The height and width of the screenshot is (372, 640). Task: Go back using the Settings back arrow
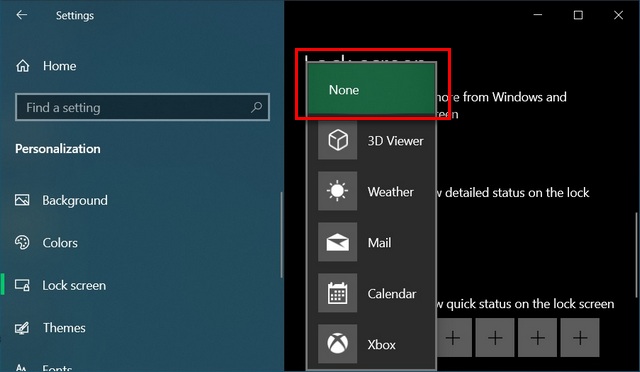[x=21, y=15]
